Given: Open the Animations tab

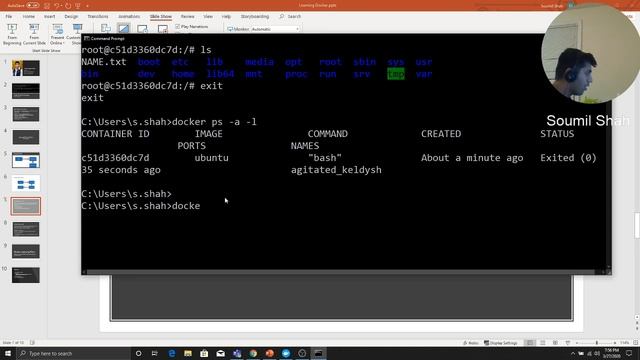Looking at the screenshot, I should 129,16.
